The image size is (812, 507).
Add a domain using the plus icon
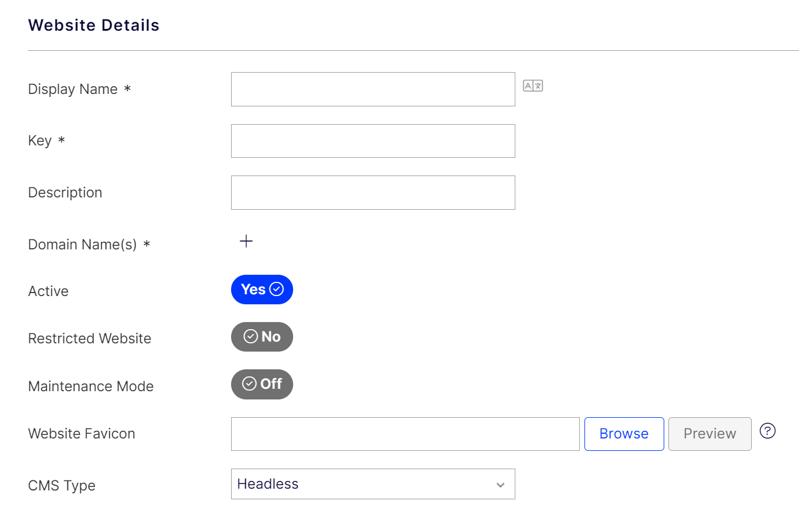(246, 241)
